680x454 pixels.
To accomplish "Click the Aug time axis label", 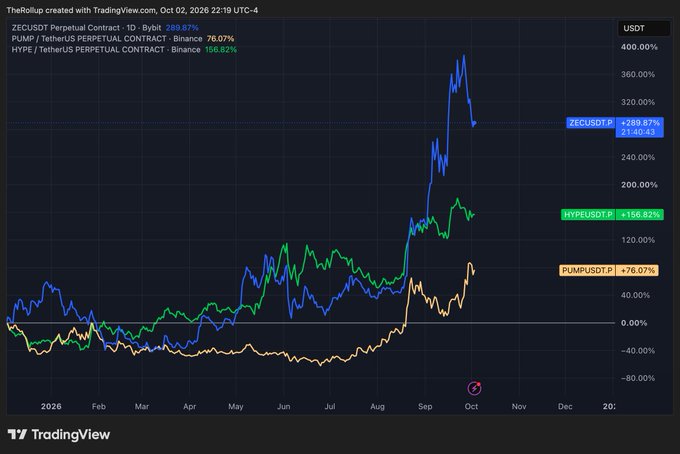I will pos(377,406).
